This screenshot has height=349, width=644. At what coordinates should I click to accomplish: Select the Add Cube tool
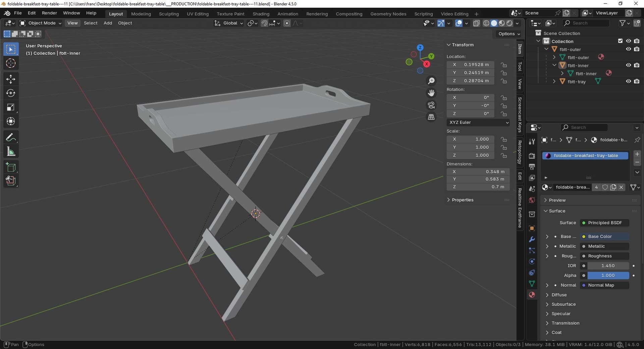tap(11, 167)
